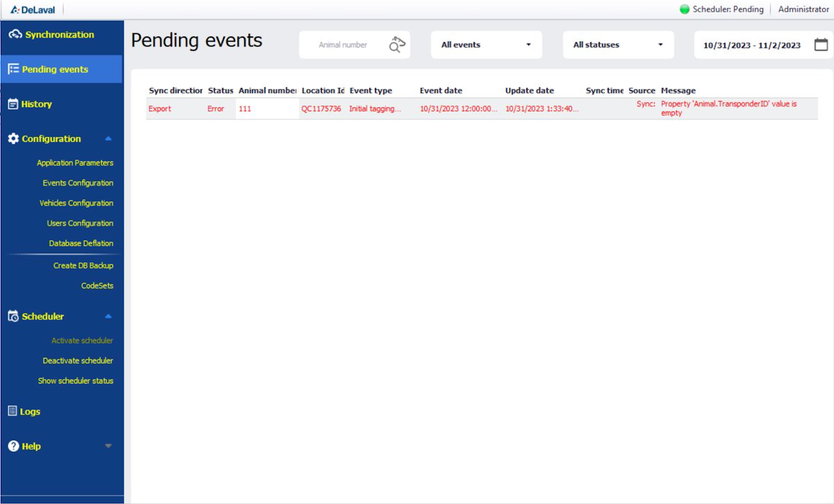
Task: Click the Scheduler: Pending status text
Action: [x=728, y=9]
